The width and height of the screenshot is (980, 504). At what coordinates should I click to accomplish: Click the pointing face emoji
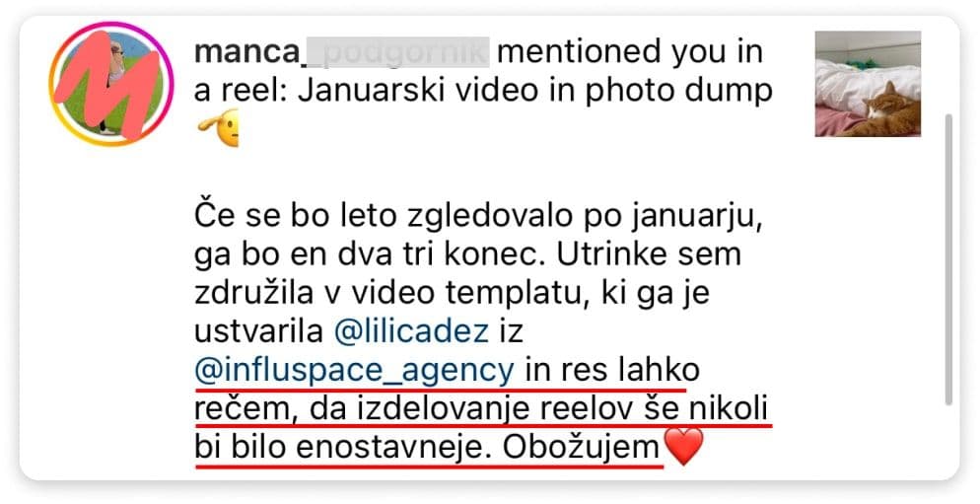[x=218, y=128]
